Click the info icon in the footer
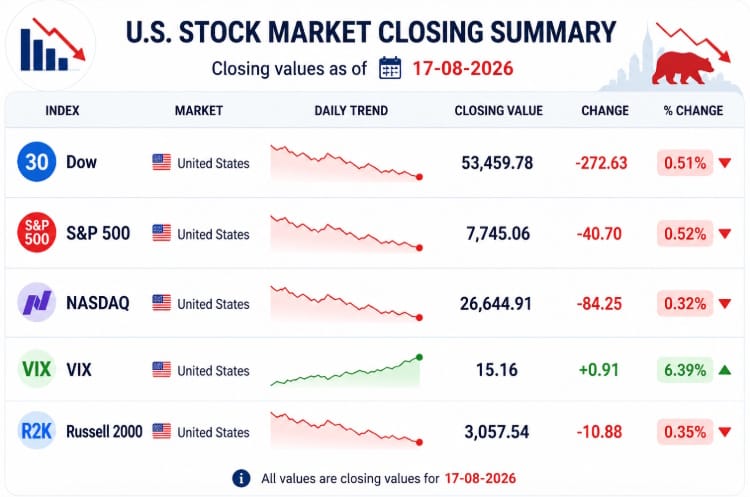This screenshot has width=750, height=497. 241,478
